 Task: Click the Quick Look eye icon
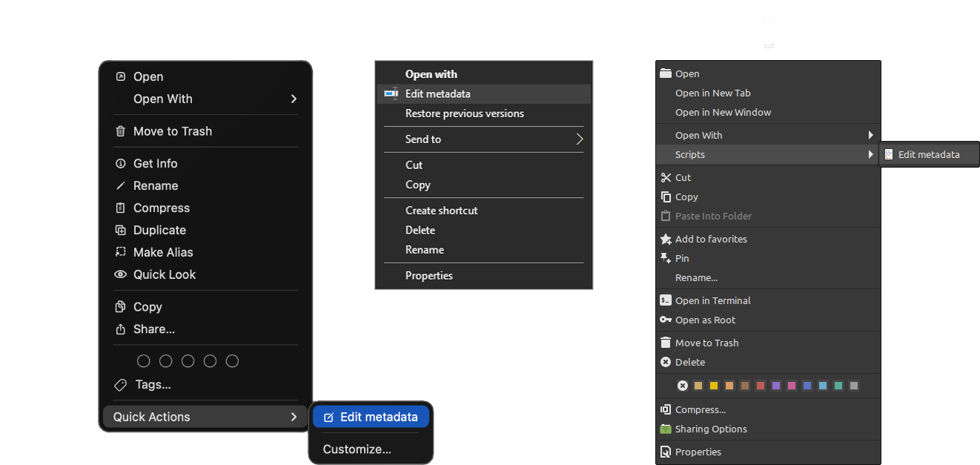click(121, 274)
